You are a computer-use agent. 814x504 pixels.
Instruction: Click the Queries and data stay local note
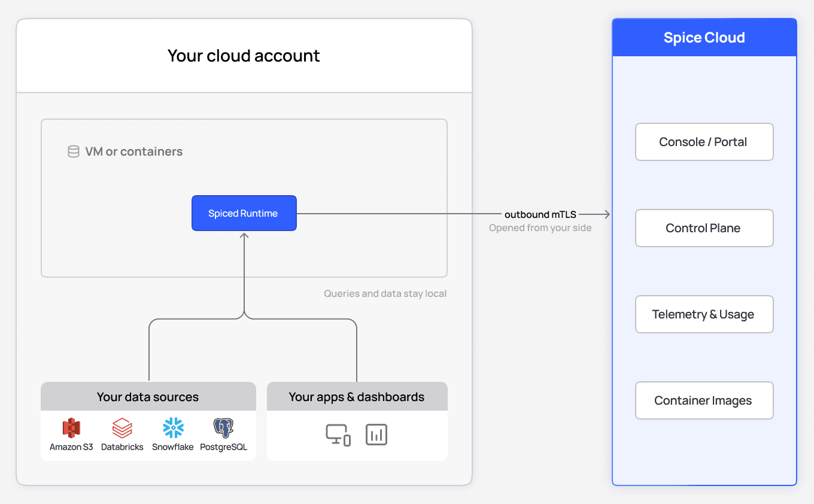(385, 293)
